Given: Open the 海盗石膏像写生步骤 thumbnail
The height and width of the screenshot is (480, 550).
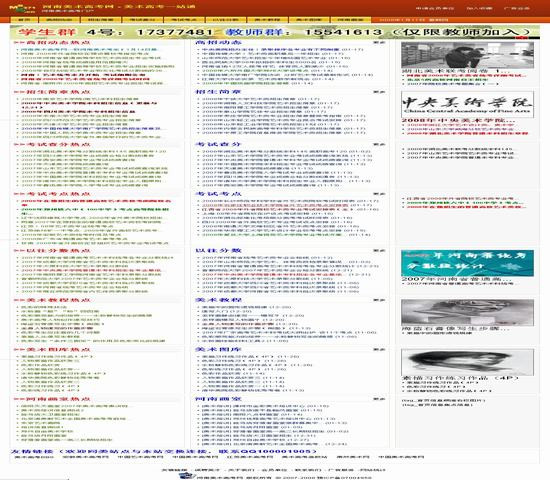Looking at the screenshot, I should coord(468,313).
